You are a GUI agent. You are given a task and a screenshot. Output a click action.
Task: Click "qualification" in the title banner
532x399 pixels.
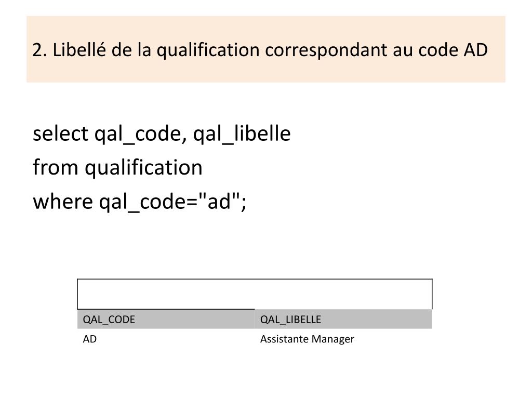tap(208, 50)
